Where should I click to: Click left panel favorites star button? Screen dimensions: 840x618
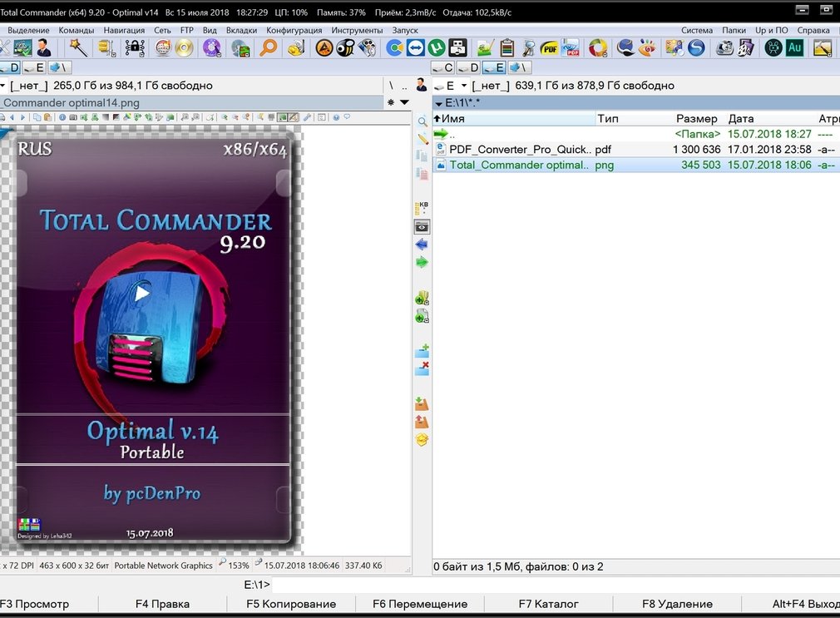click(391, 102)
